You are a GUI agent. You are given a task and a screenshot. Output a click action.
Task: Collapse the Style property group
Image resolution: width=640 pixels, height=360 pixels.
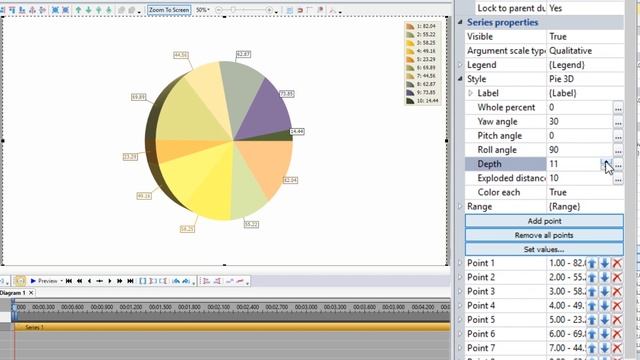(460, 79)
